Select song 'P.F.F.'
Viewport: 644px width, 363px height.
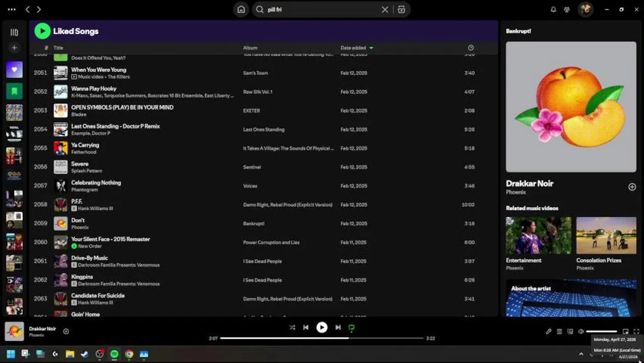tap(77, 202)
